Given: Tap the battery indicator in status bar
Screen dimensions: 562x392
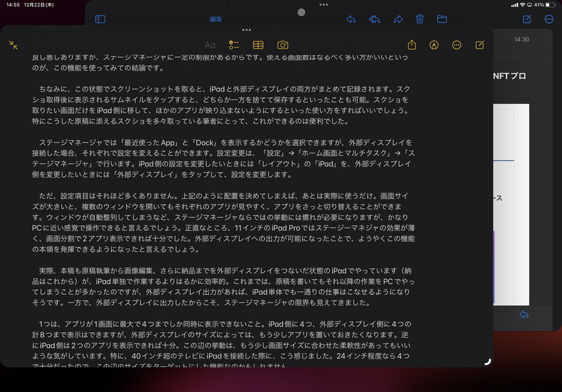Looking at the screenshot, I should click(550, 5).
